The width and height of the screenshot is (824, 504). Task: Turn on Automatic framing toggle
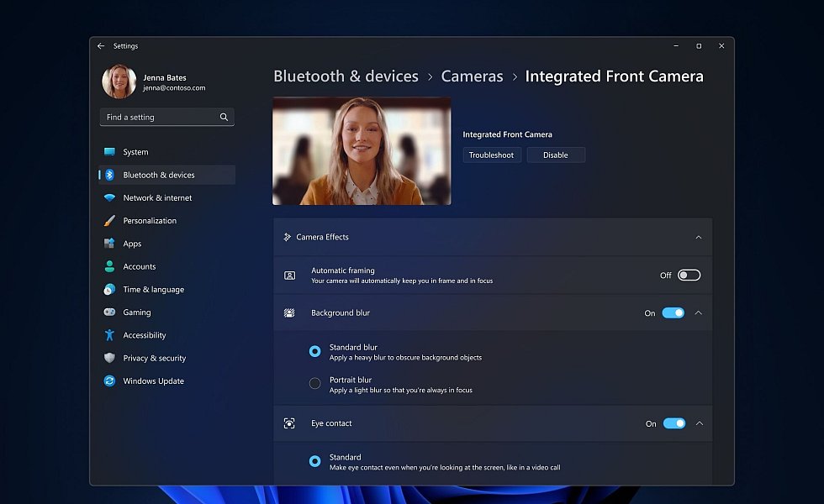click(689, 276)
